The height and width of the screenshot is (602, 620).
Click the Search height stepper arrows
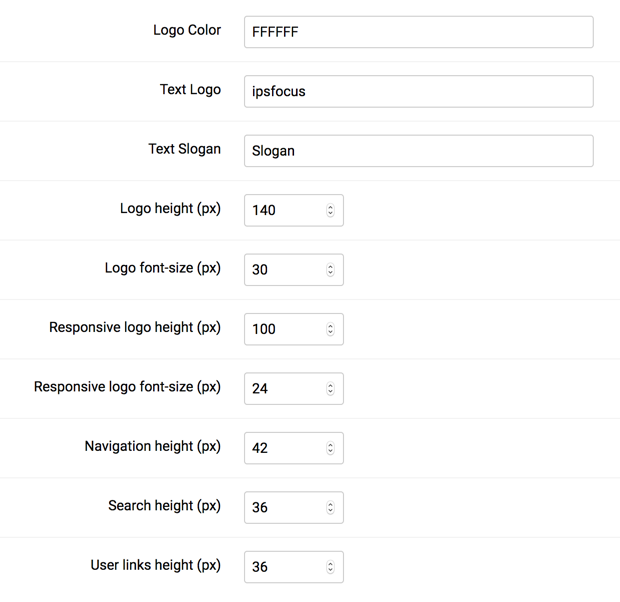pyautogui.click(x=330, y=507)
